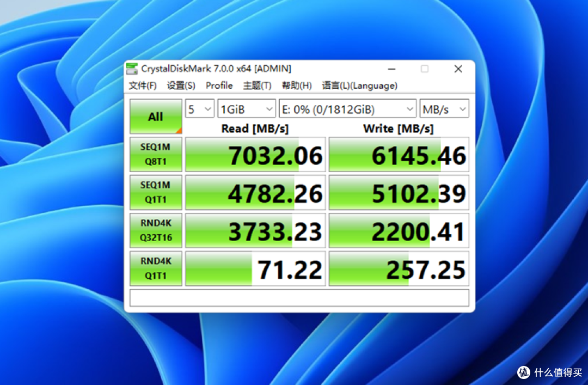Click the Read [MB/s] column header
This screenshot has width=588, height=385.
[255, 129]
